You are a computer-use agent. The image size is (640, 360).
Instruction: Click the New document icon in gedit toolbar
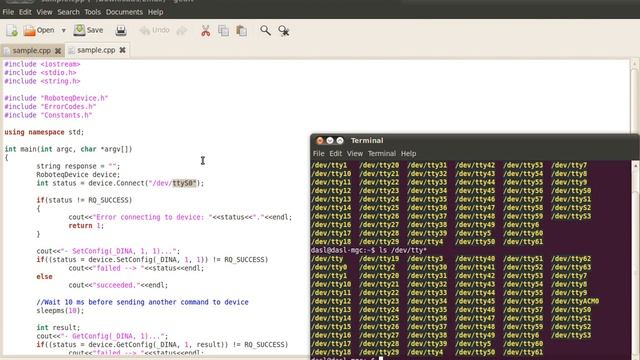[12, 31]
